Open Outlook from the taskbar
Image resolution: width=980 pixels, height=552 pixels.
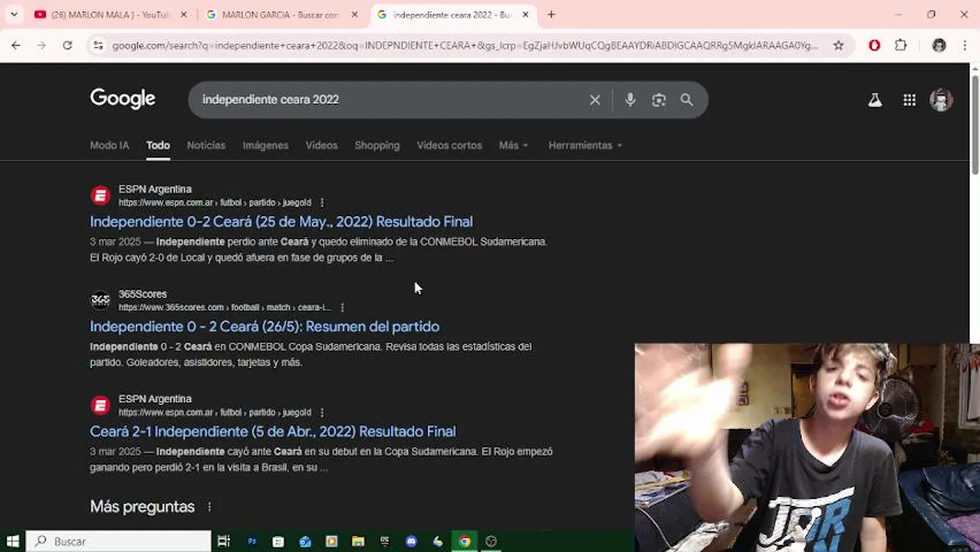(x=304, y=541)
